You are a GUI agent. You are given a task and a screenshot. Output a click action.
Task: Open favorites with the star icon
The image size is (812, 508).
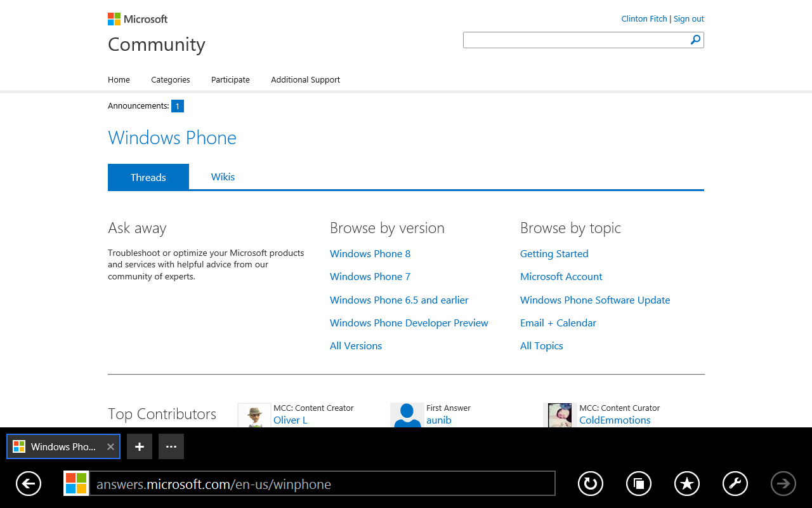(687, 484)
